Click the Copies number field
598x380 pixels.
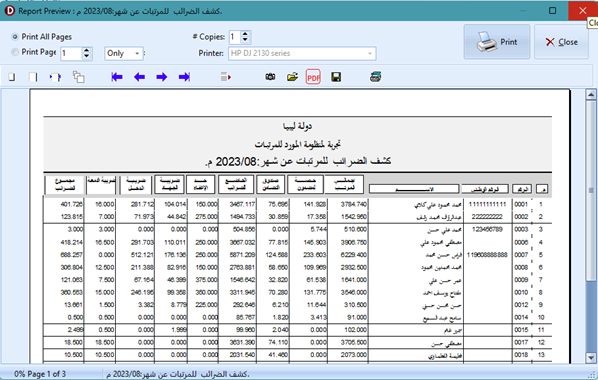(x=235, y=37)
